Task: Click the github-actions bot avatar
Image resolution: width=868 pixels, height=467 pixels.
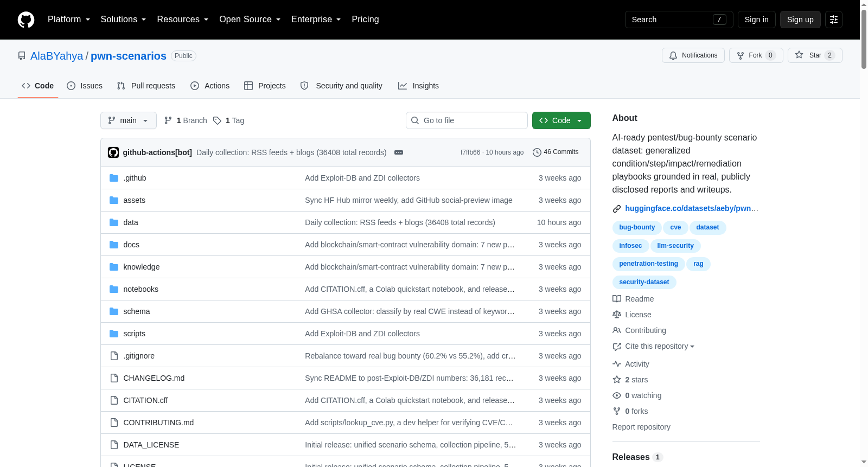Action: click(x=113, y=152)
